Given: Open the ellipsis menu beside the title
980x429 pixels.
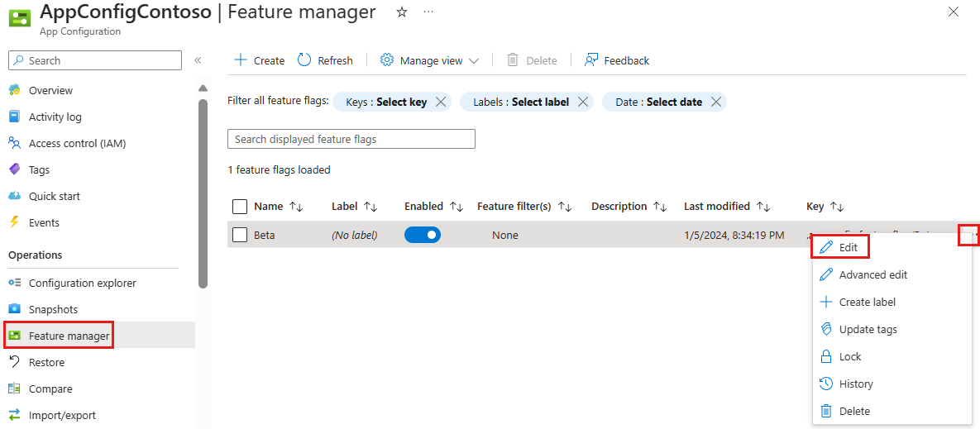Looking at the screenshot, I should point(428,12).
